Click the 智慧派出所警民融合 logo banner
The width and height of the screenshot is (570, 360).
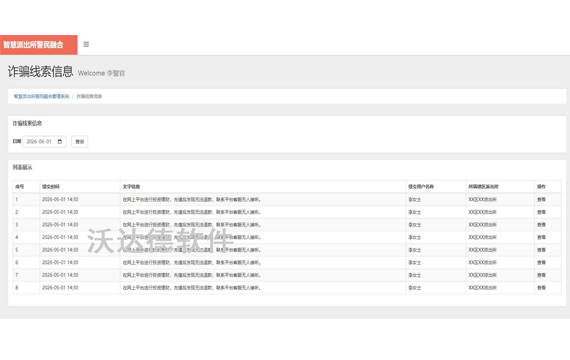39,45
